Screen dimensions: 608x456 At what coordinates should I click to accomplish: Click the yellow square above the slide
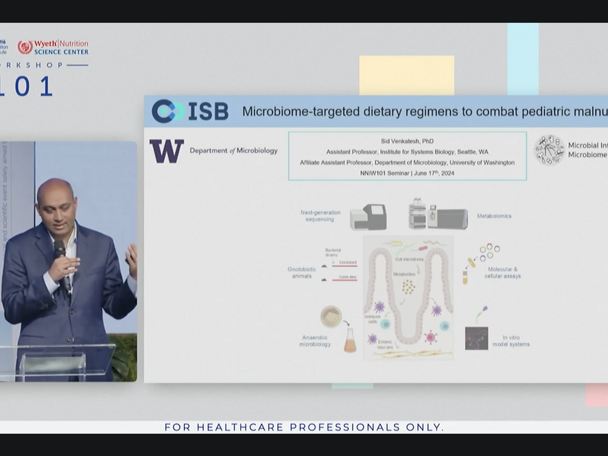(x=406, y=75)
